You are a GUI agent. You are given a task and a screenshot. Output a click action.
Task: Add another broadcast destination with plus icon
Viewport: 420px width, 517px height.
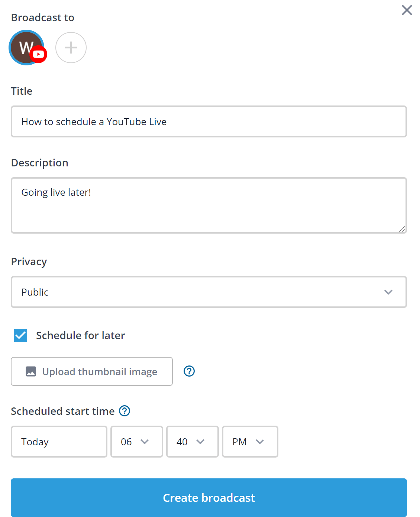tap(71, 48)
